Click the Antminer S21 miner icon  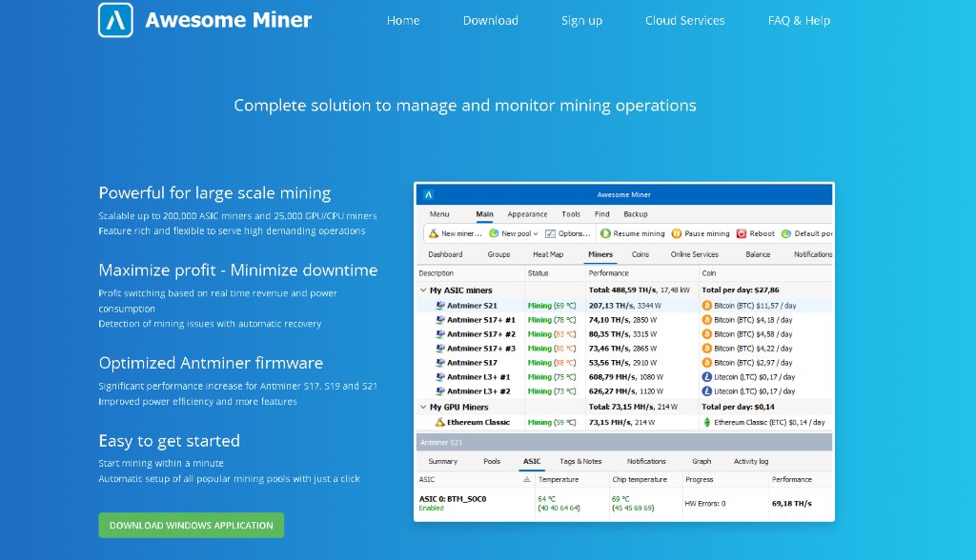[440, 306]
